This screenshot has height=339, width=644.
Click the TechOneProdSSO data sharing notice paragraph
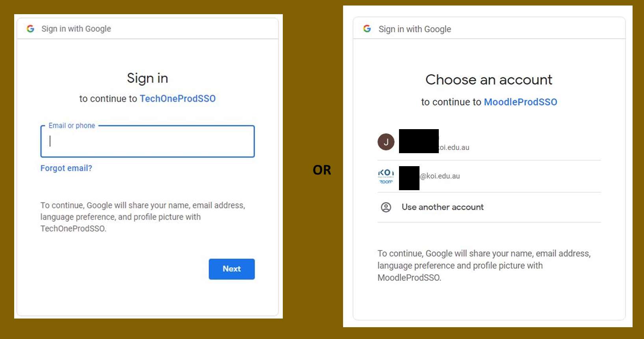143,217
